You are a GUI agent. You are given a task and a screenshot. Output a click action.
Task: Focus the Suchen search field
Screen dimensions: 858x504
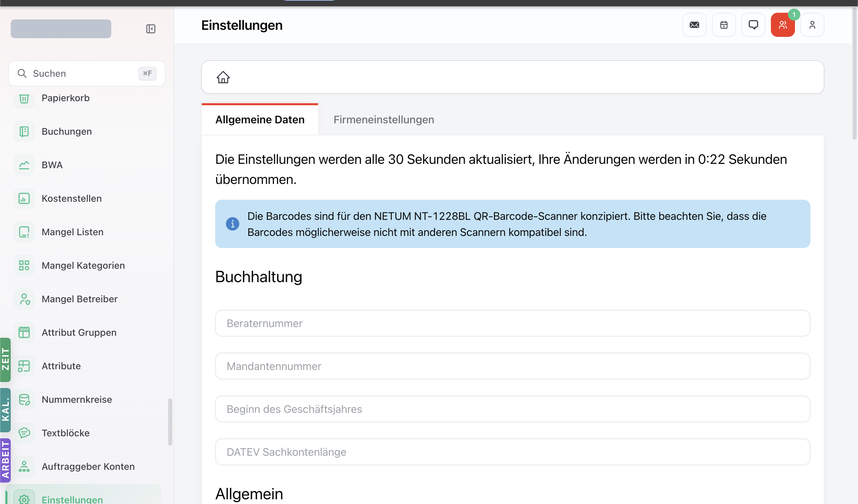tap(87, 73)
